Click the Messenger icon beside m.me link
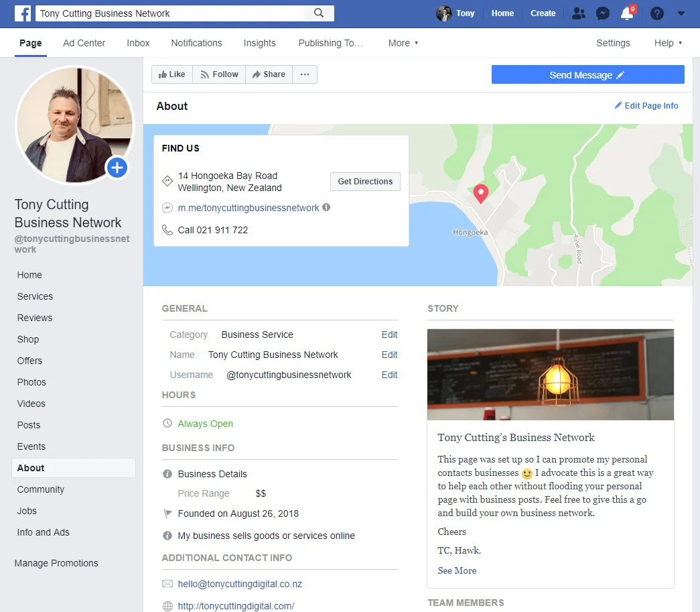This screenshot has width=700, height=612. click(167, 208)
